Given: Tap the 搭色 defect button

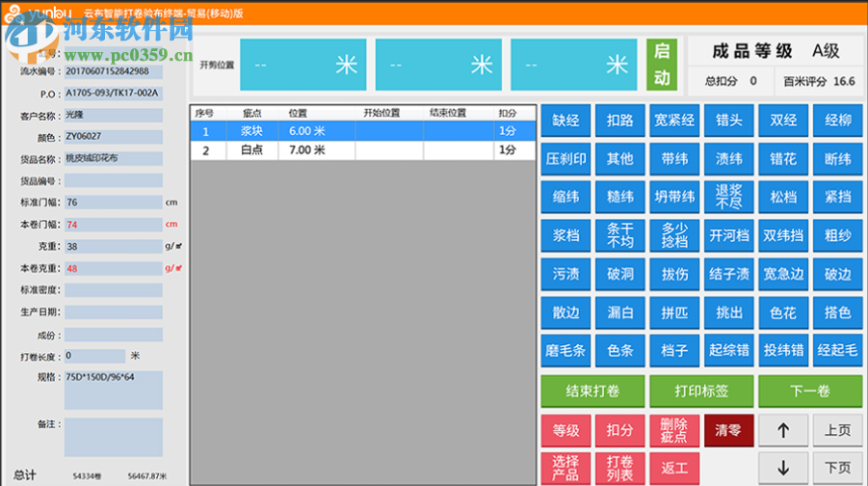Looking at the screenshot, I should 837,312.
